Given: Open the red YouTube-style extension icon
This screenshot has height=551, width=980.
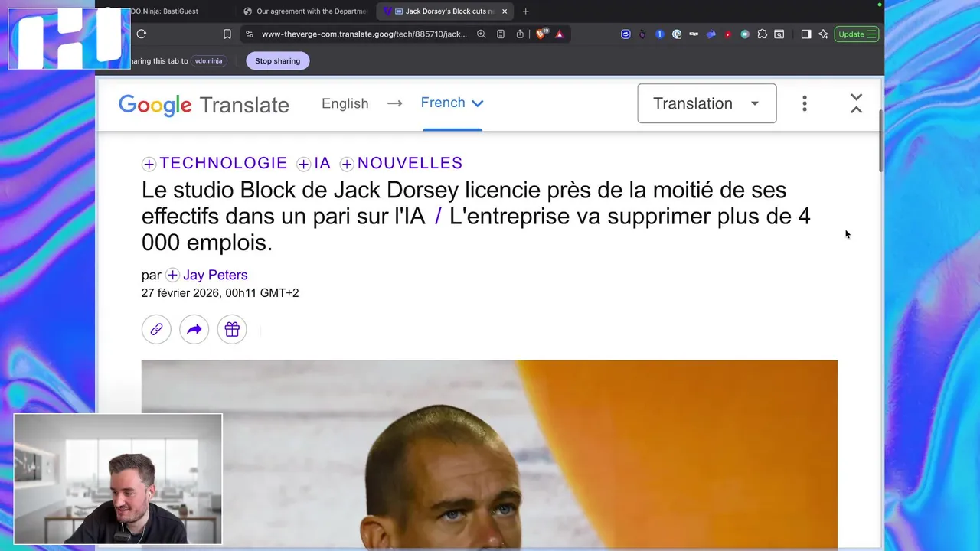Looking at the screenshot, I should [727, 34].
